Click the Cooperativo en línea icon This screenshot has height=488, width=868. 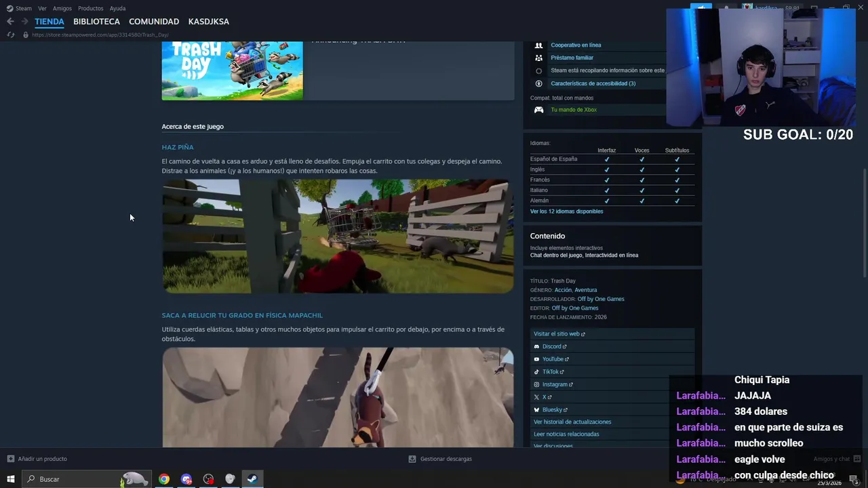coord(538,45)
